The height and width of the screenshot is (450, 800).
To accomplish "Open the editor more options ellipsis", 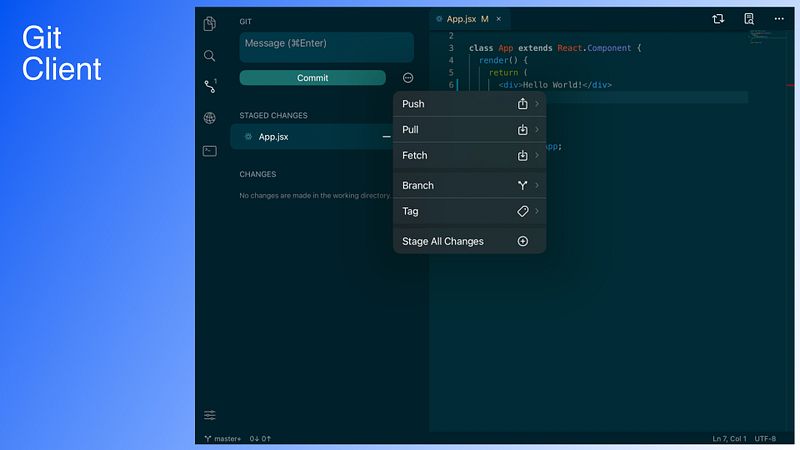I will coord(779,19).
